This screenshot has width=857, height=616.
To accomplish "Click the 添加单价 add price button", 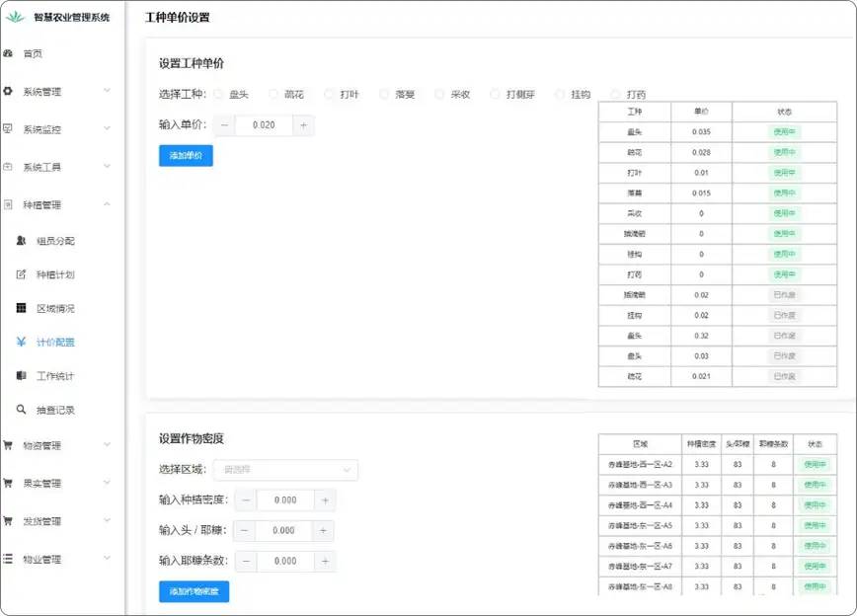I will [185, 155].
